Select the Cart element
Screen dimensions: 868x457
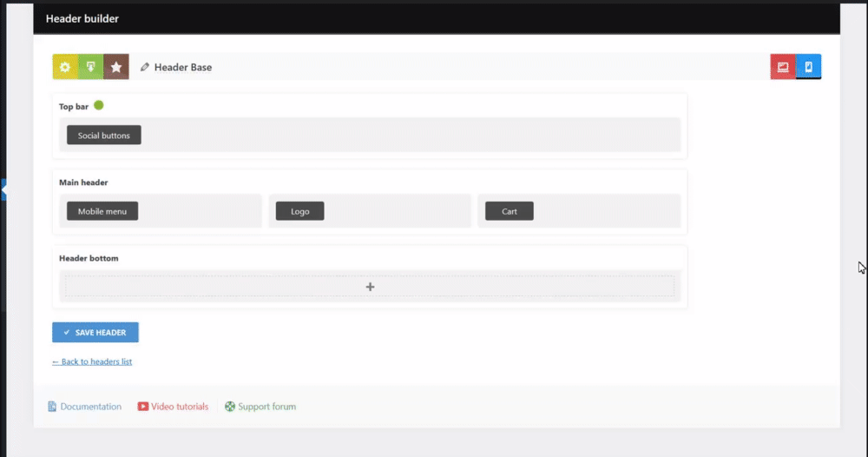coord(510,211)
